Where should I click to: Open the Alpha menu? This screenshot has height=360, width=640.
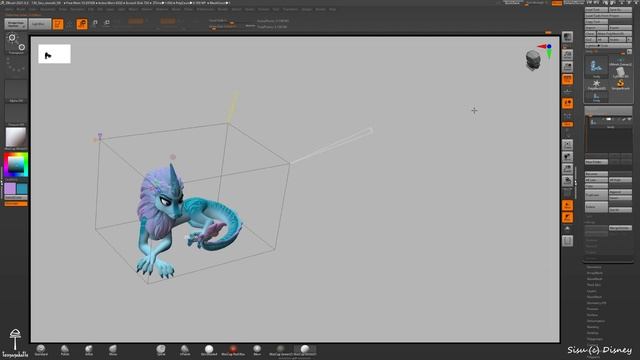coord(9,9)
